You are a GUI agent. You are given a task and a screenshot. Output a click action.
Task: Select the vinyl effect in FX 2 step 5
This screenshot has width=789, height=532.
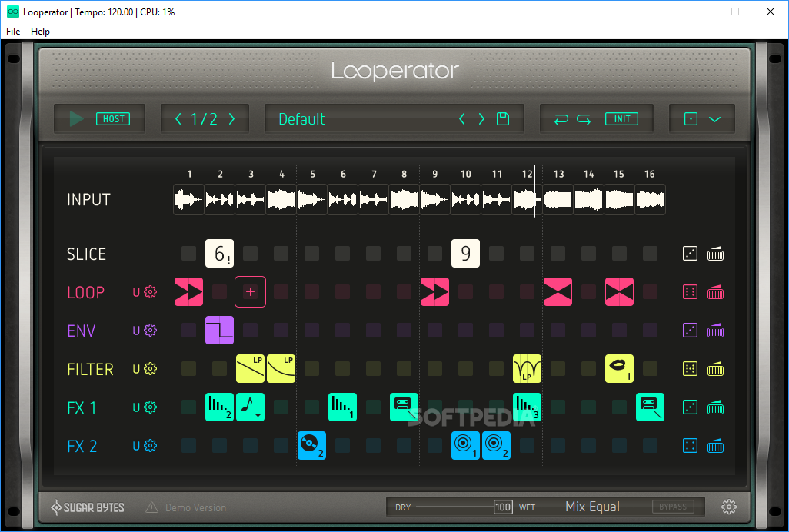point(311,446)
